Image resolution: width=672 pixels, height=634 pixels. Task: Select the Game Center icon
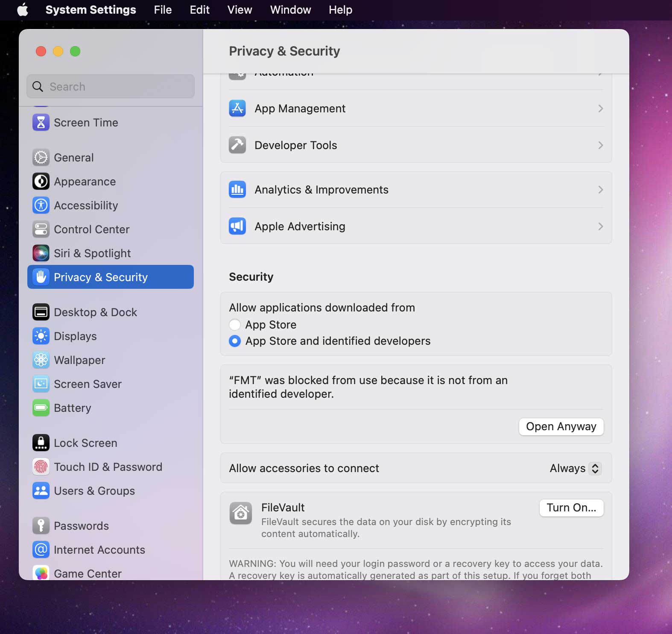pyautogui.click(x=41, y=573)
